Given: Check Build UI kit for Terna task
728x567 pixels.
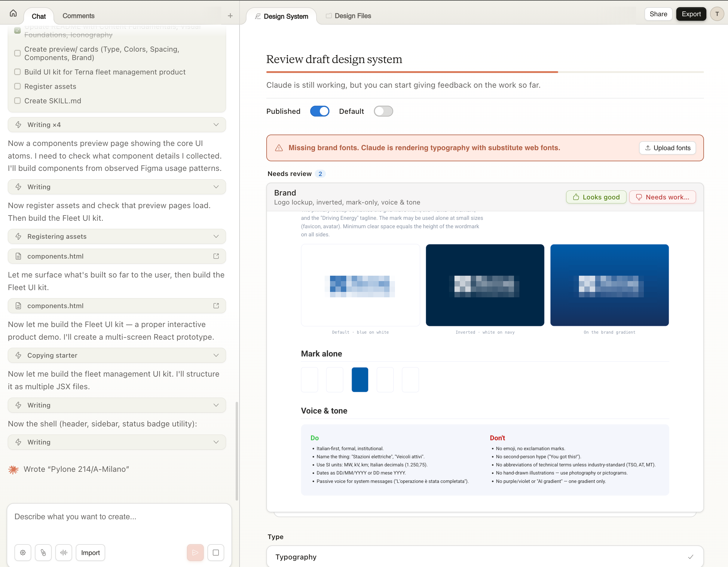Looking at the screenshot, I should (17, 72).
